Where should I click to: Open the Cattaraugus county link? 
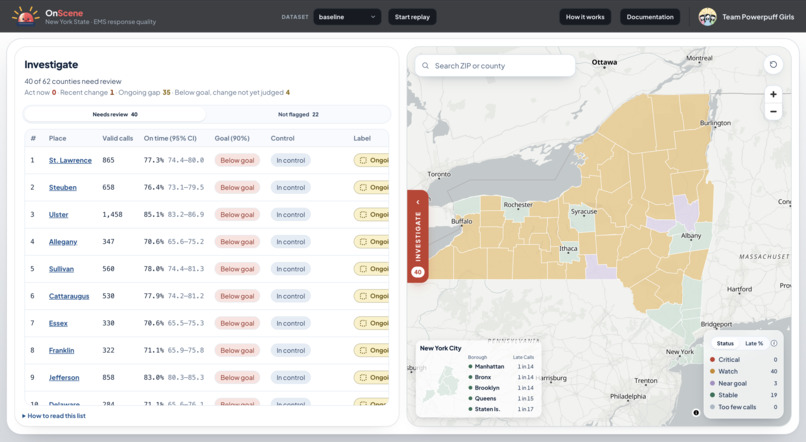point(69,296)
